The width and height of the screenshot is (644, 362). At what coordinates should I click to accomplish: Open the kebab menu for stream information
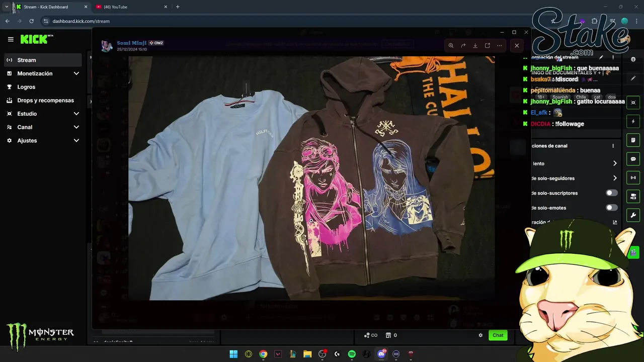[x=613, y=57]
